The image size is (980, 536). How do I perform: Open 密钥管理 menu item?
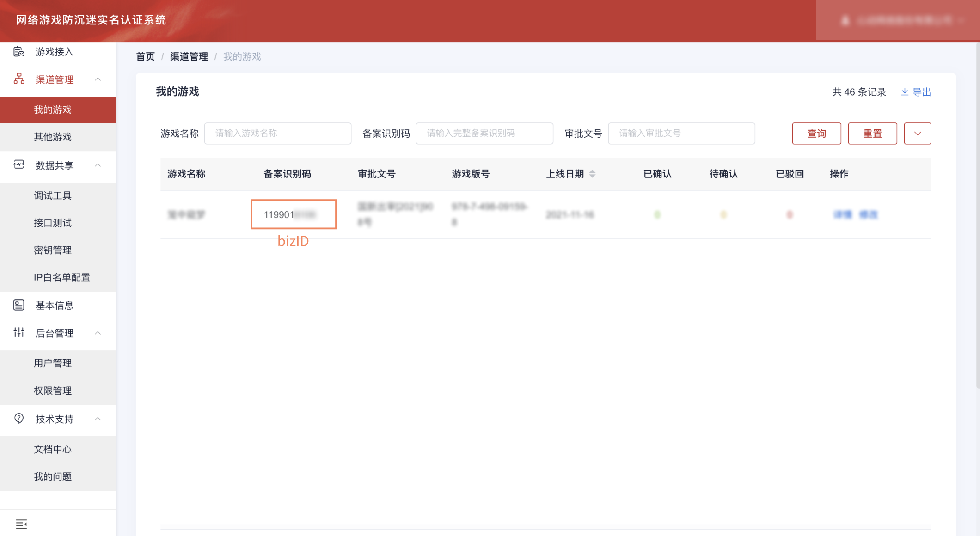point(53,250)
